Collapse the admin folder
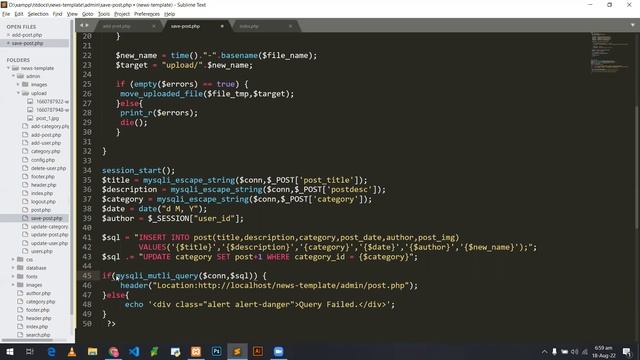Image resolution: width=640 pixels, height=360 pixels. [x=13, y=76]
